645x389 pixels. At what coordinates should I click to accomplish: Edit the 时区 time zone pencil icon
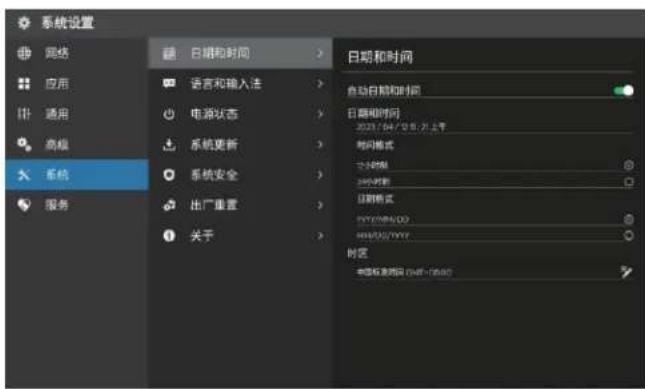coord(626,272)
